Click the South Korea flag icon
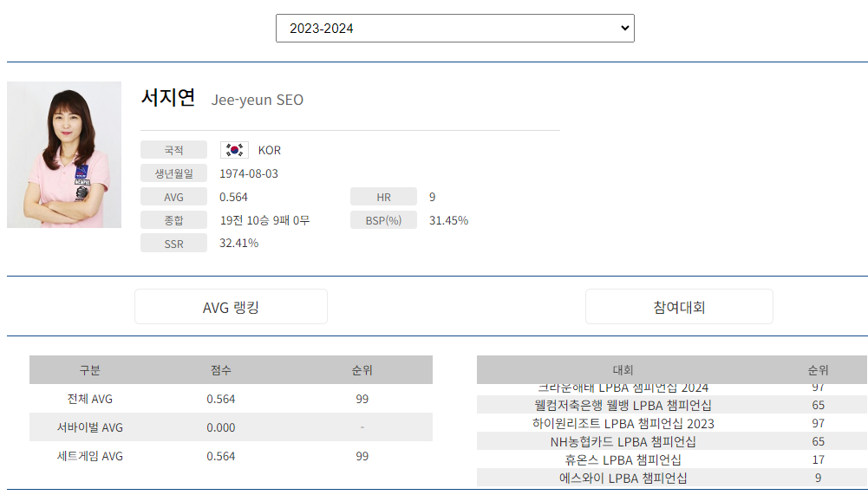Screen dimensions: 868x495 coord(234,150)
